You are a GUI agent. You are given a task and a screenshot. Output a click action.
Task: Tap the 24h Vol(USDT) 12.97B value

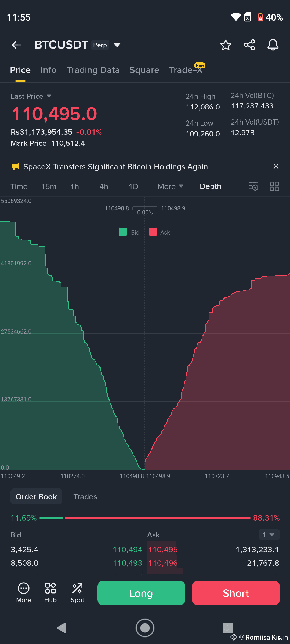pyautogui.click(x=243, y=133)
